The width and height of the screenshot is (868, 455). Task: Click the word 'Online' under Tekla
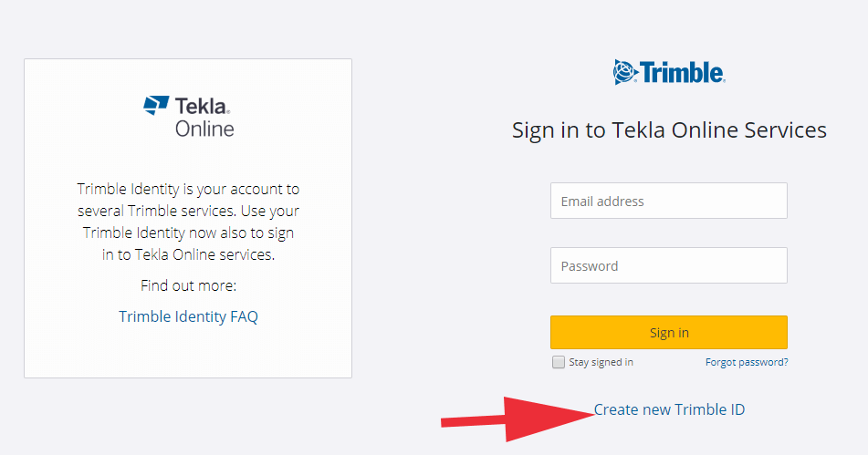[x=204, y=129]
